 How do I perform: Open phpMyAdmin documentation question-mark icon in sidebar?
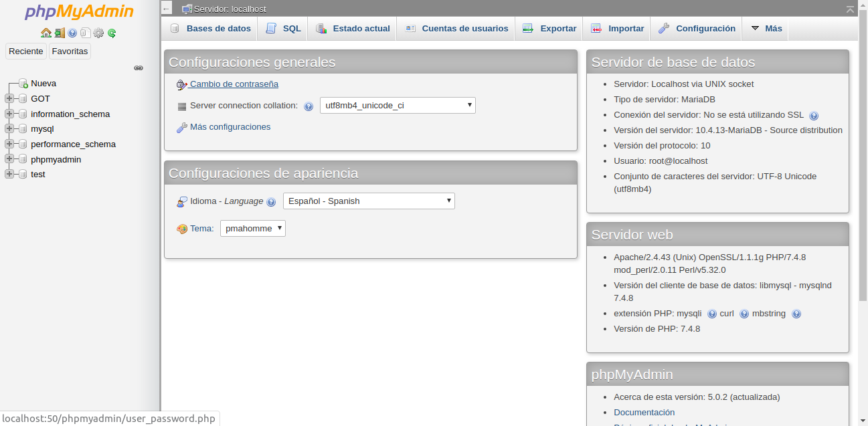[x=72, y=33]
